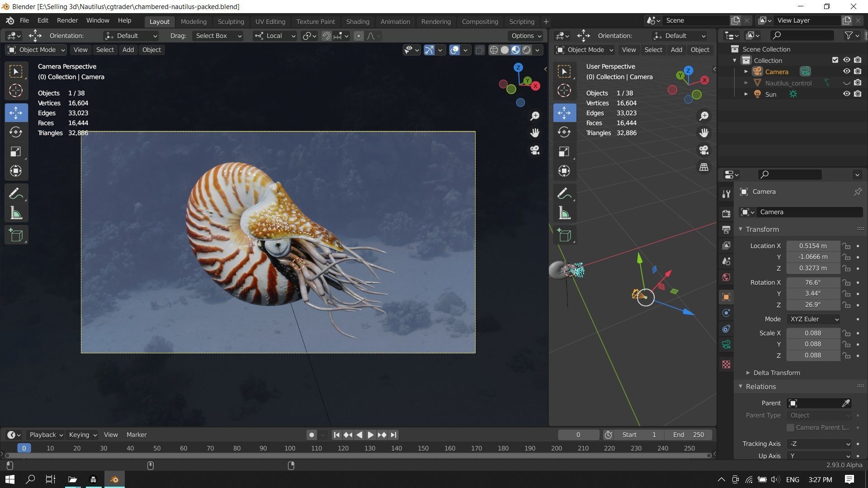Open the Texture properties tab

726,364
